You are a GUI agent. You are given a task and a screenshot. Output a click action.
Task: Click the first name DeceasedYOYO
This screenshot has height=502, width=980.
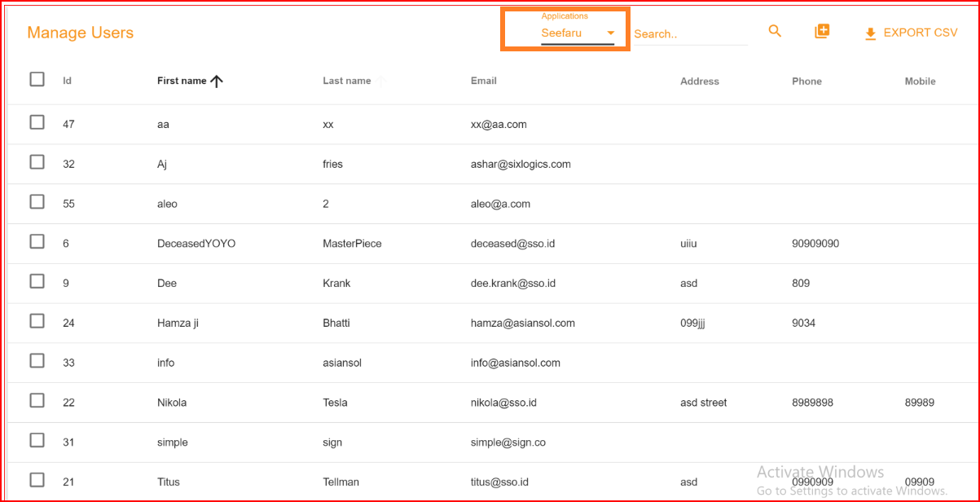(x=196, y=244)
